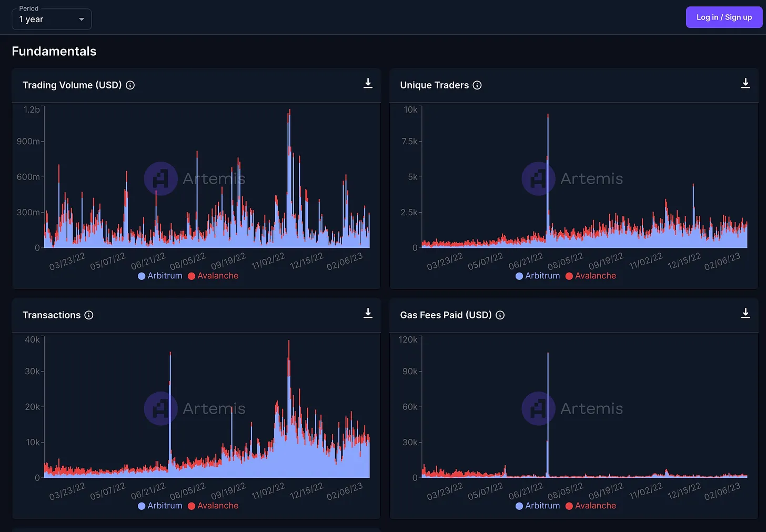Toggle Avalanche series in Gas Fees Paid legend
766x532 pixels.
(591, 506)
